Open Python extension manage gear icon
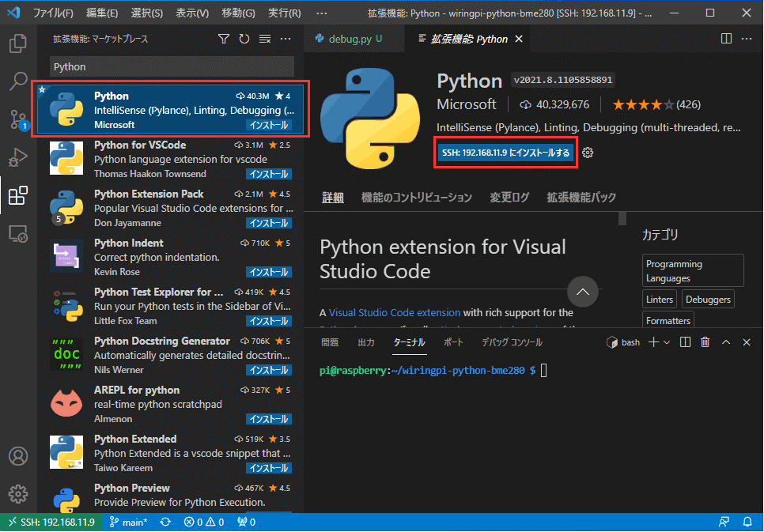 click(x=588, y=153)
